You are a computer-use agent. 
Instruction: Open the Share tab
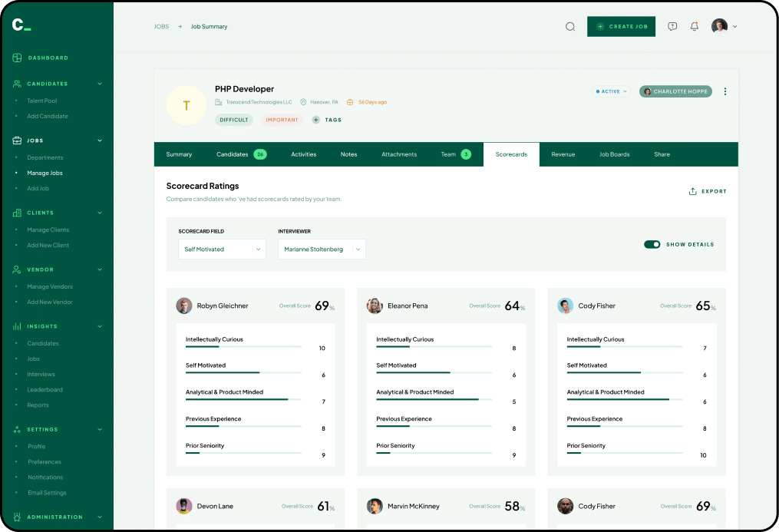(x=662, y=154)
